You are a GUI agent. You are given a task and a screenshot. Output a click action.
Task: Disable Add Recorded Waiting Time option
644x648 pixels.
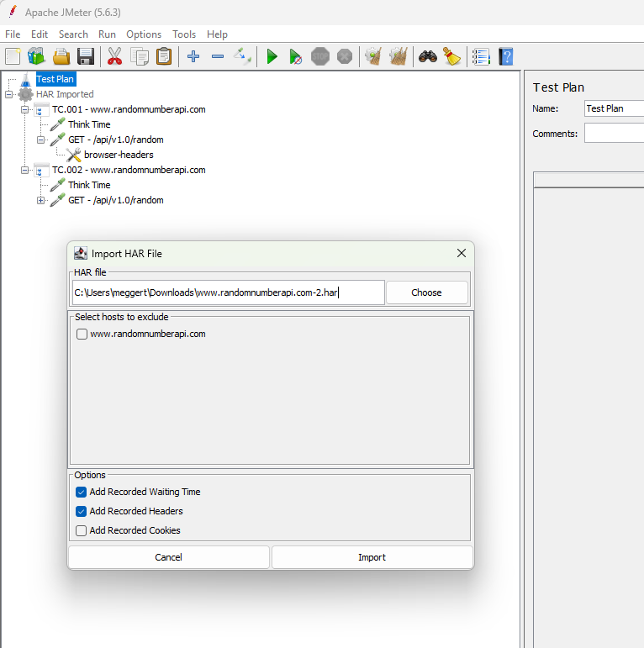pyautogui.click(x=82, y=492)
